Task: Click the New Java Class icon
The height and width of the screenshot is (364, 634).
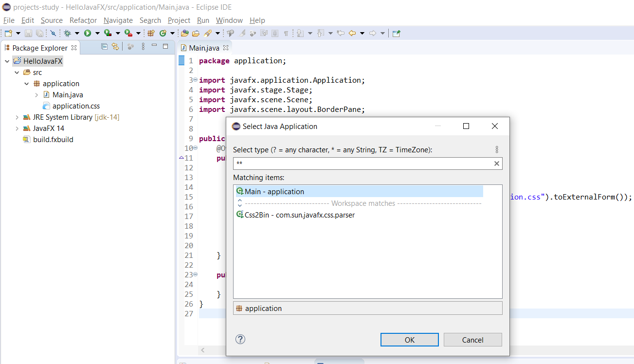Action: click(x=163, y=33)
